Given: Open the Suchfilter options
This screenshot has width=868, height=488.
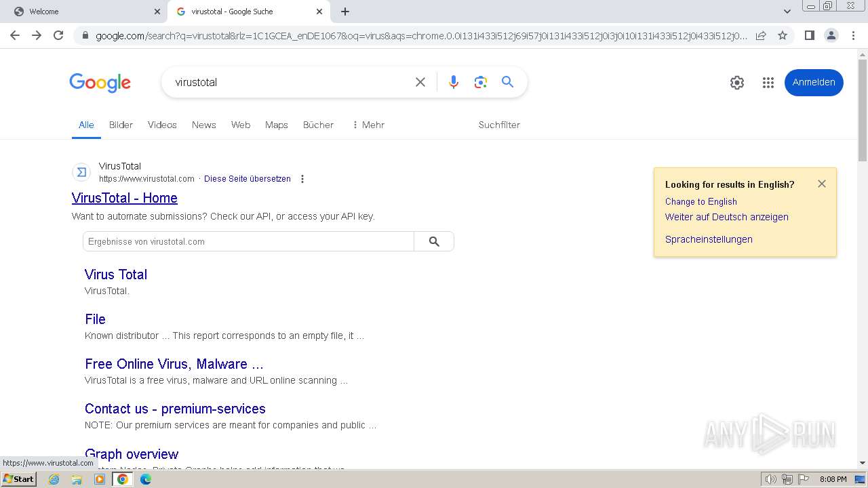Looking at the screenshot, I should tap(499, 125).
